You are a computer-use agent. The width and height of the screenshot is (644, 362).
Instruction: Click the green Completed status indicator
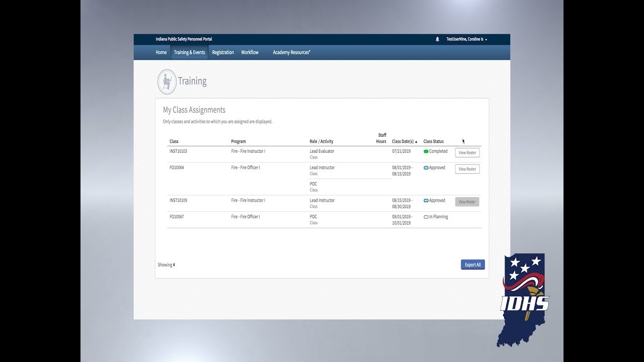click(x=426, y=151)
